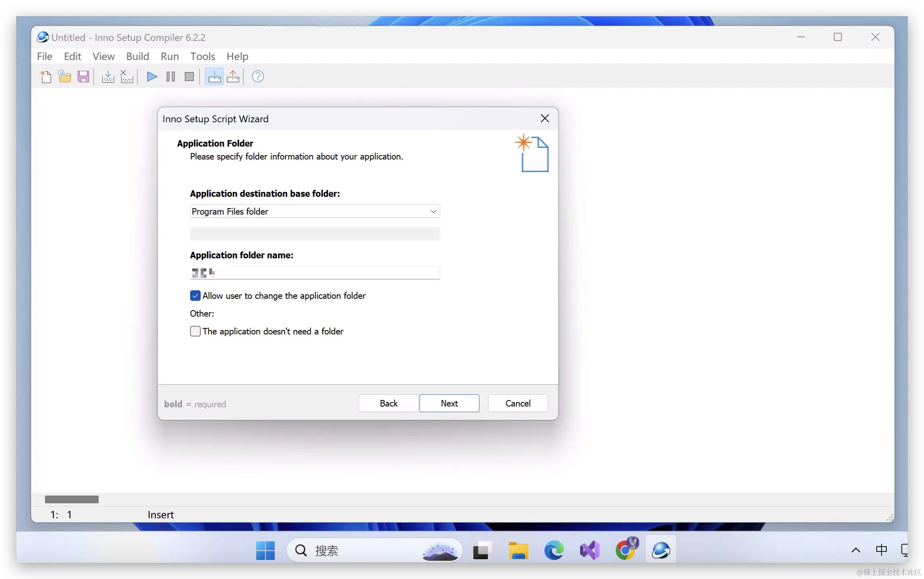Click the Inno Setup taskbar icon
The width and height of the screenshot is (924, 579).
pyautogui.click(x=661, y=550)
